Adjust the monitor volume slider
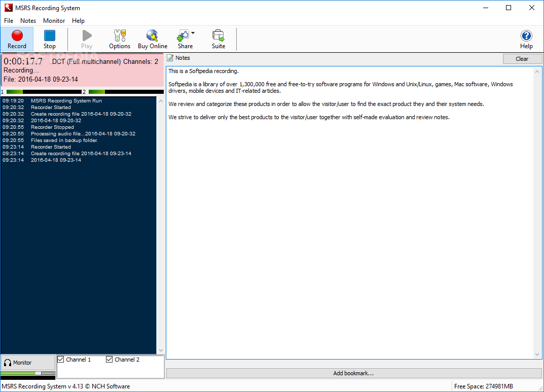 pos(39,373)
